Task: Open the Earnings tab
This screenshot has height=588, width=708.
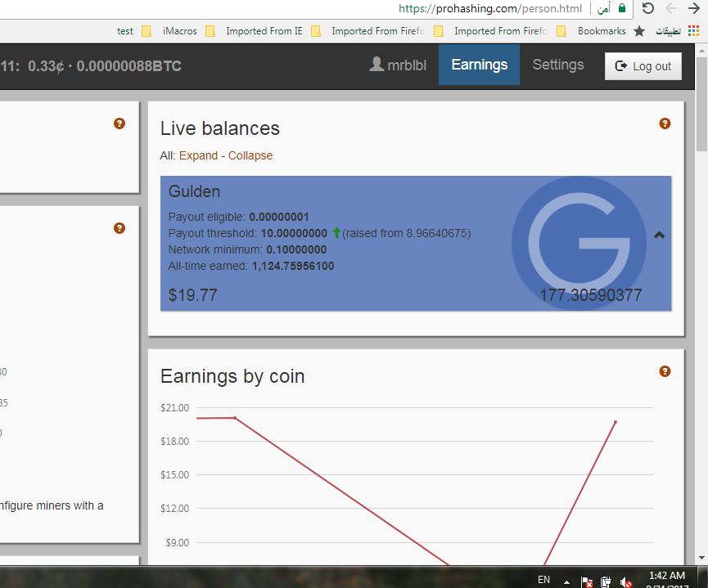Action: coord(479,65)
